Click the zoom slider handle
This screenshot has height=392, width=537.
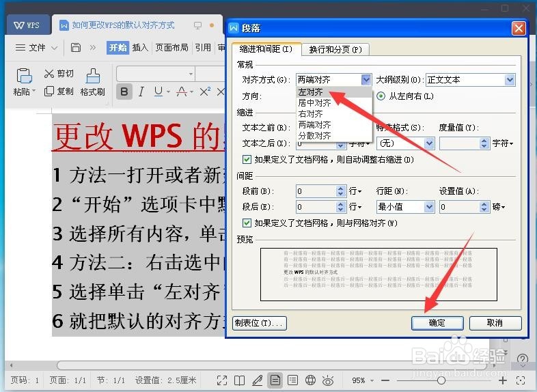tap(441, 380)
